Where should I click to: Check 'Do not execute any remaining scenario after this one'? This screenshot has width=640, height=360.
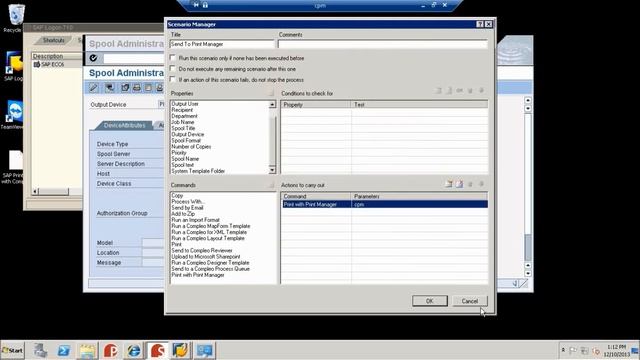coord(173,69)
